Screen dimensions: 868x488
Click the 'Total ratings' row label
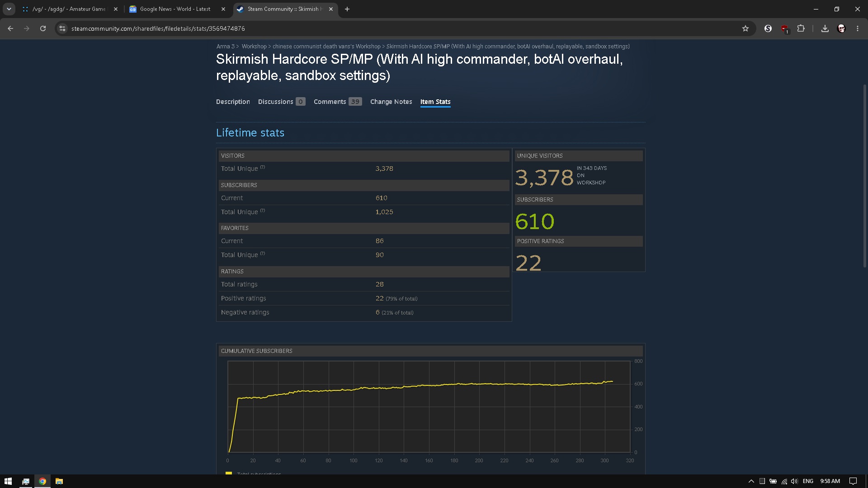pyautogui.click(x=239, y=284)
